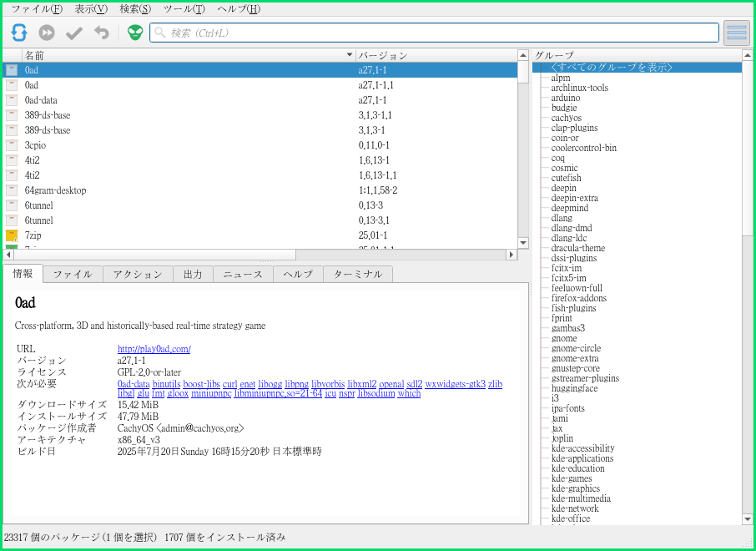Open the http://play0ad.com/ link
The width and height of the screenshot is (756, 551).
click(154, 349)
